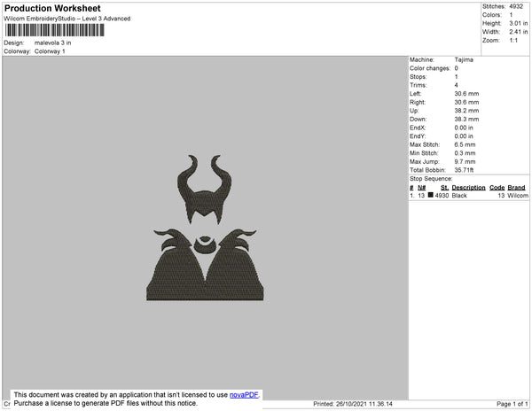The height and width of the screenshot is (411, 532).
Task: Click the Down value 38.3 mm
Action: click(466, 119)
